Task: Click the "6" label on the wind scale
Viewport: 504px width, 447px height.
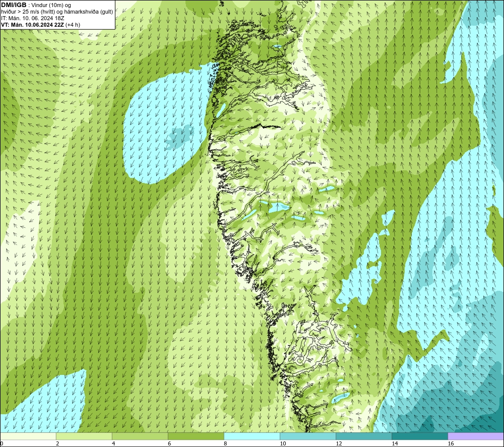Action: (x=169, y=444)
